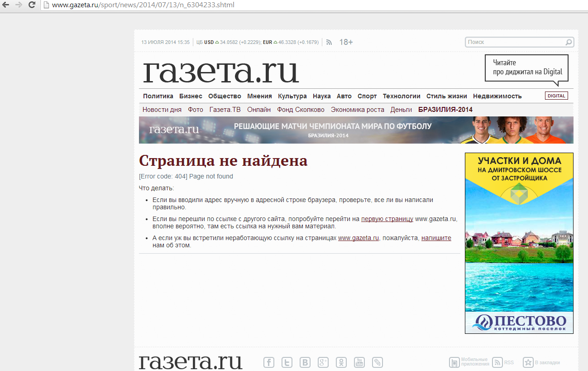Add page to bookmarks via star icon
Viewport: 588px width, 371px height.
click(528, 362)
